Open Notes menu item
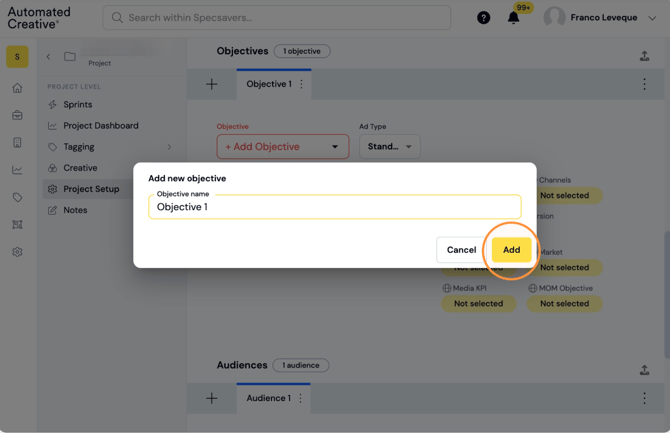This screenshot has width=670, height=435. pyautogui.click(x=75, y=210)
